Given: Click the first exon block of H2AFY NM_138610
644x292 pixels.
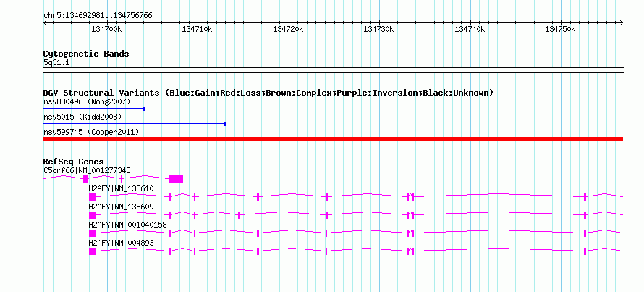Looking at the screenshot, I should point(93,197).
